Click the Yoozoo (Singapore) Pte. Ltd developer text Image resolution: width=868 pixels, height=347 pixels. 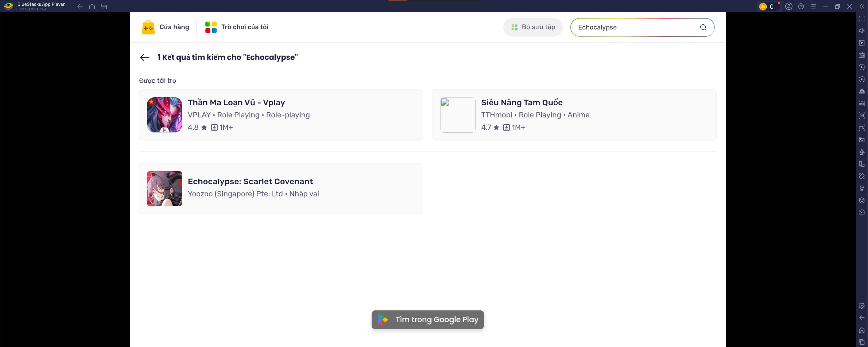point(235,194)
